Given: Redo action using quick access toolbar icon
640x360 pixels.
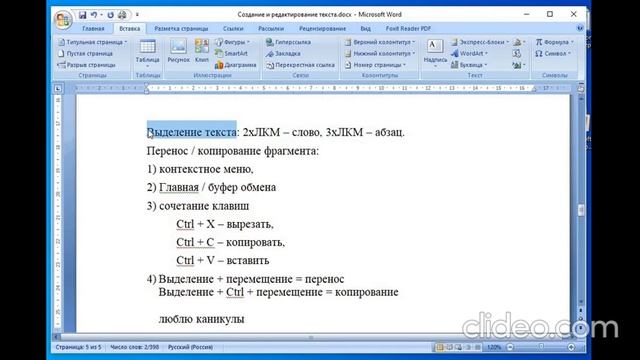Looking at the screenshot, I should click(x=111, y=15).
